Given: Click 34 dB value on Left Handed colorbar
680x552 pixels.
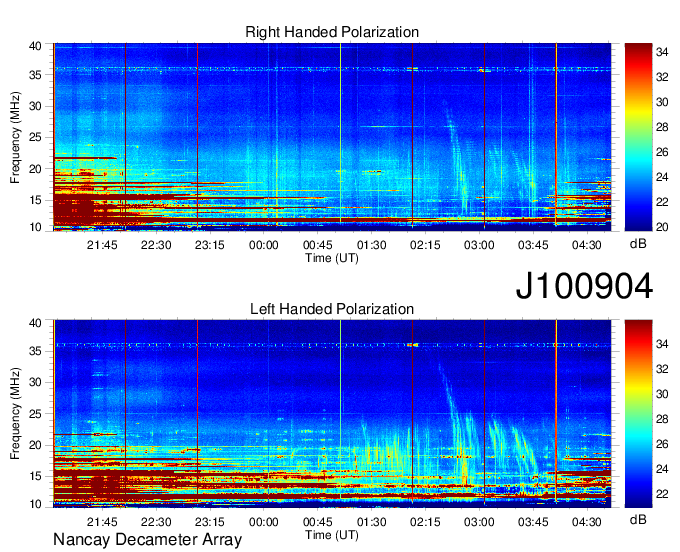Looking at the screenshot, I should (662, 344).
